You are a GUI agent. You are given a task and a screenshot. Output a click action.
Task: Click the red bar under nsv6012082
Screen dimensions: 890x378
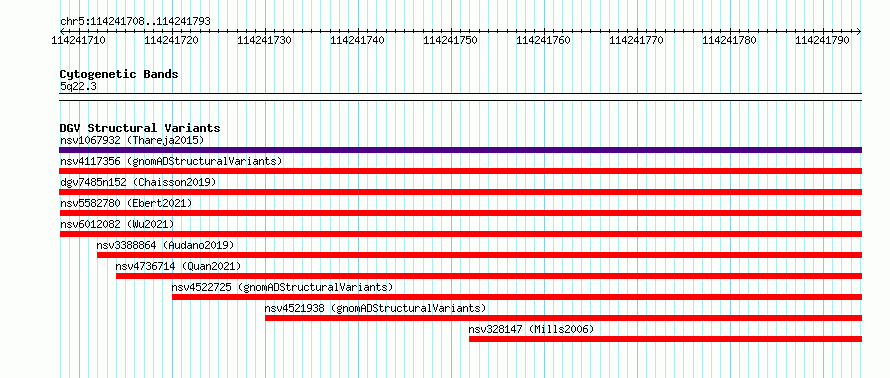click(460, 234)
